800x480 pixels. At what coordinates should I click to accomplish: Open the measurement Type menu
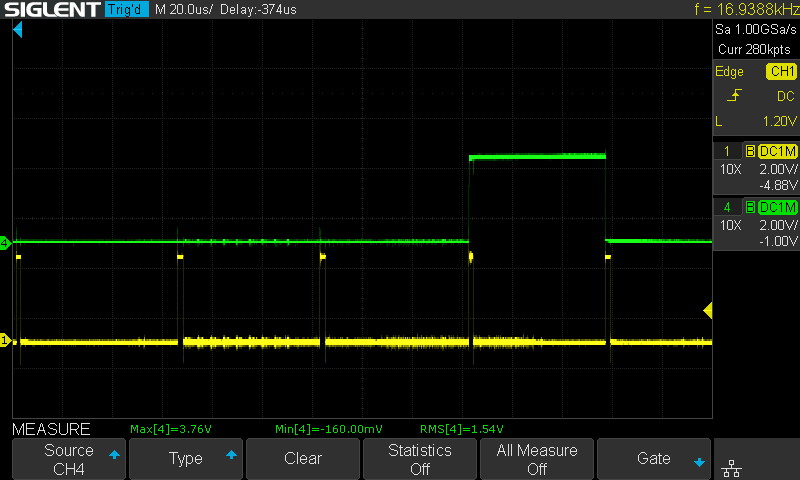point(186,459)
